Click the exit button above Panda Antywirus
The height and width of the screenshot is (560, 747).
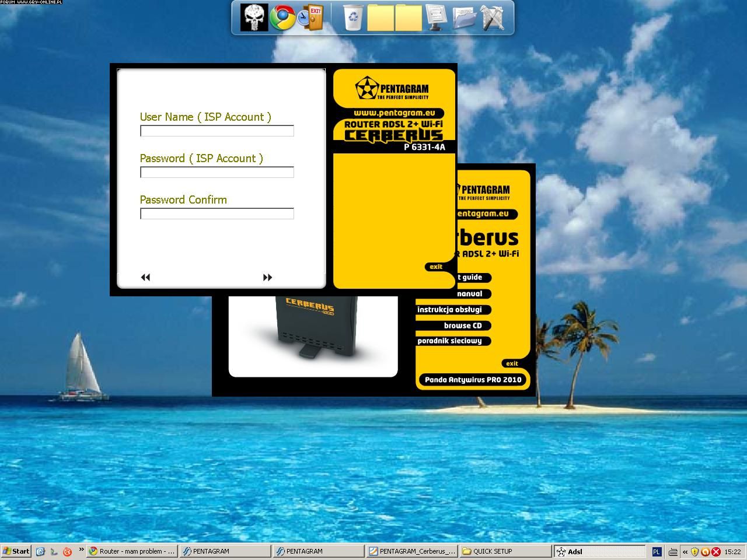[512, 363]
